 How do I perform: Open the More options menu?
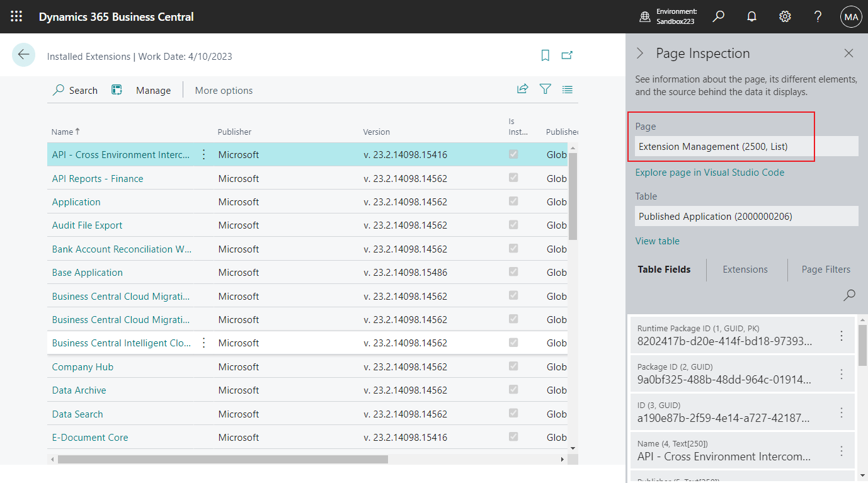223,90
